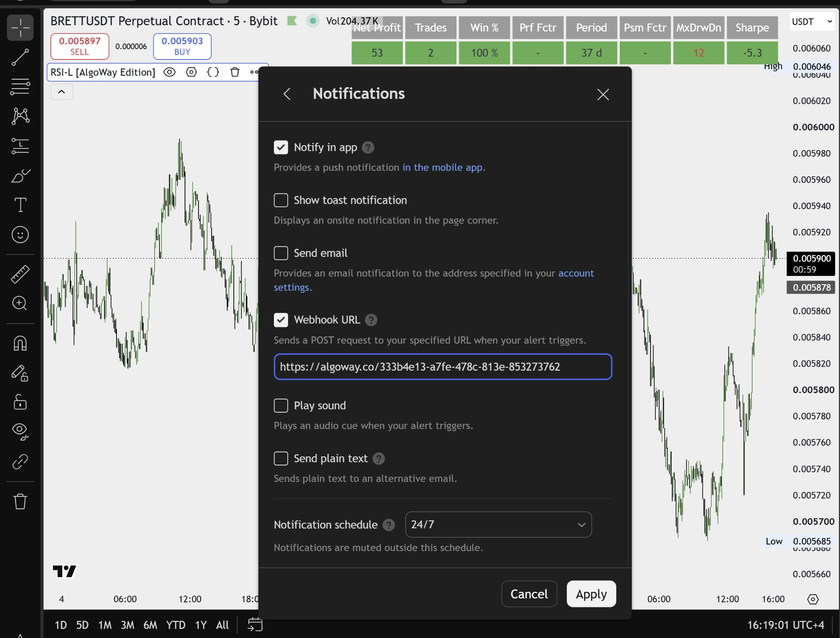Open RSI-L more options menu

(x=254, y=72)
